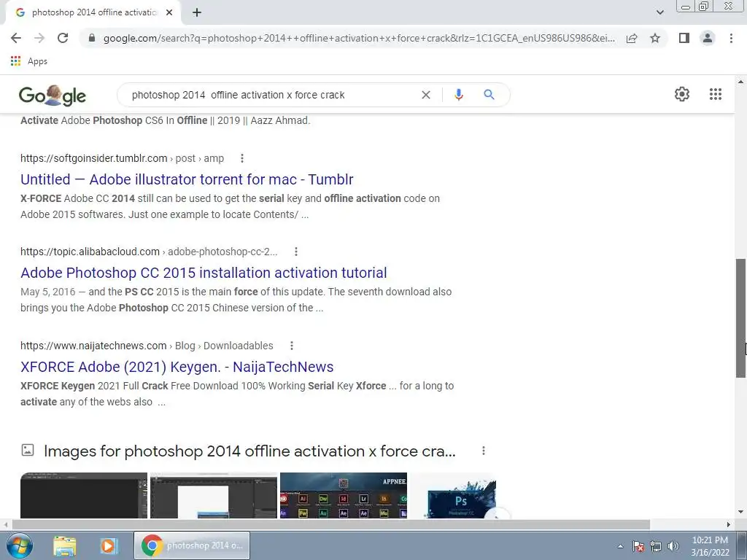The width and height of the screenshot is (747, 560).
Task: Focus the browser address bar URL
Action: tap(359, 38)
